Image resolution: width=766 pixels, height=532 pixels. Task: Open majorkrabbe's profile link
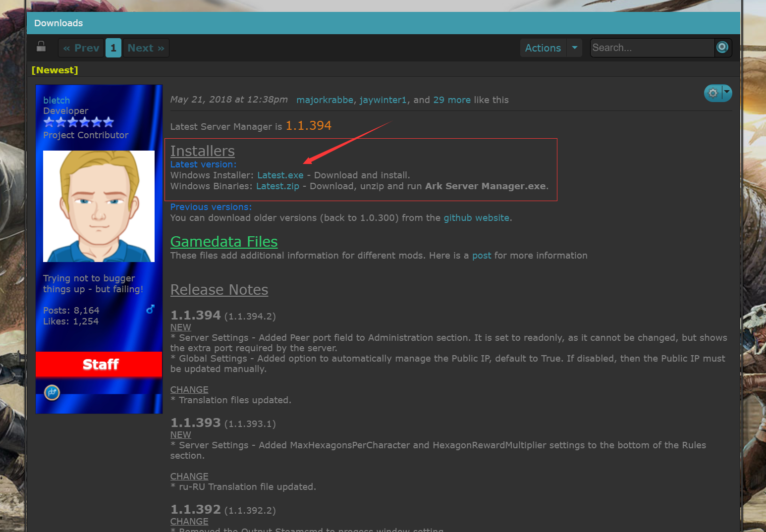(325, 100)
